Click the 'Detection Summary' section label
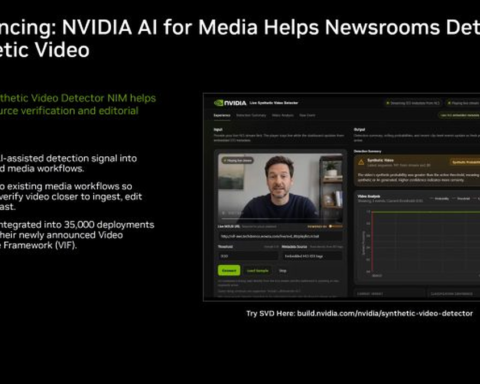Viewport: 480px width, 384px height. (x=368, y=151)
